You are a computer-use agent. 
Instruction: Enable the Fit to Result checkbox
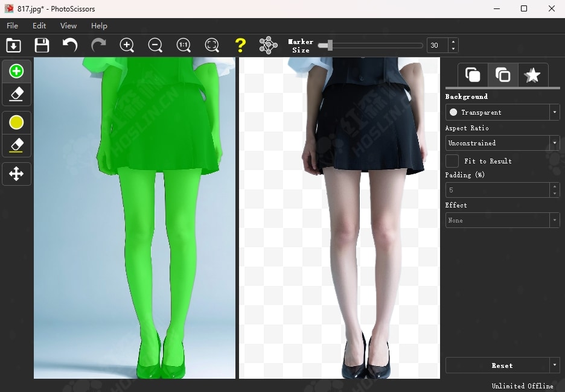pos(452,161)
